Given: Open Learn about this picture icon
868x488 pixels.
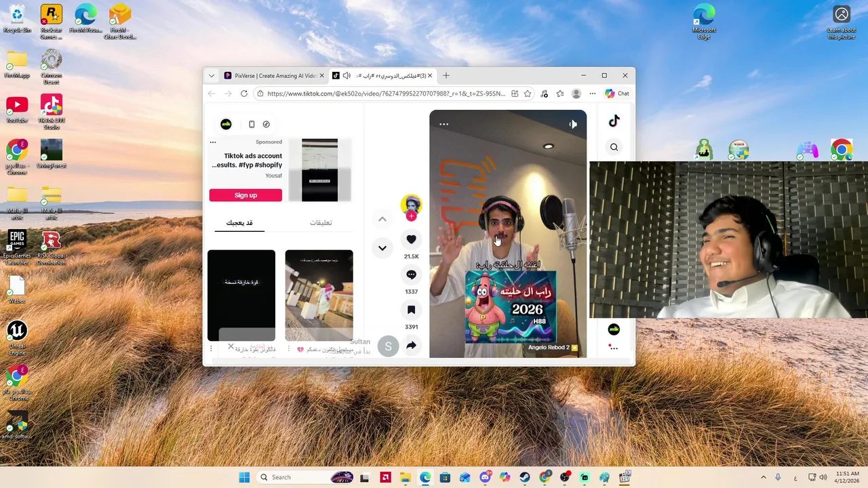Looking at the screenshot, I should point(842,22).
